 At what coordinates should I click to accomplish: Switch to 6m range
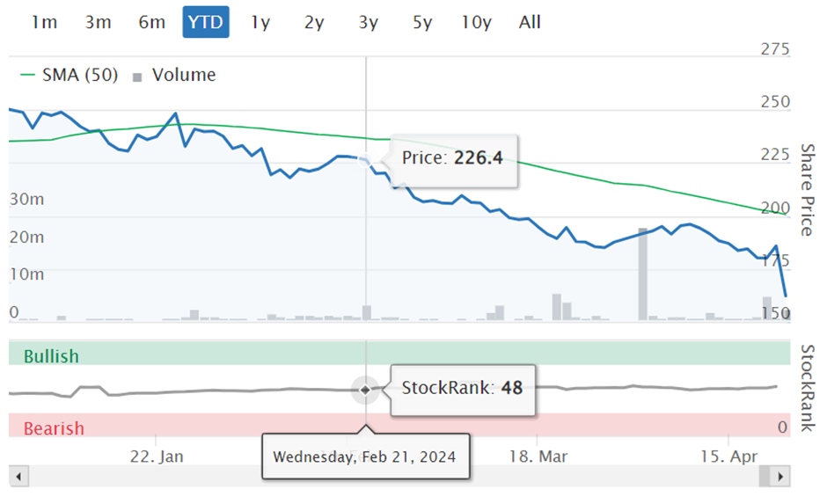point(152,22)
